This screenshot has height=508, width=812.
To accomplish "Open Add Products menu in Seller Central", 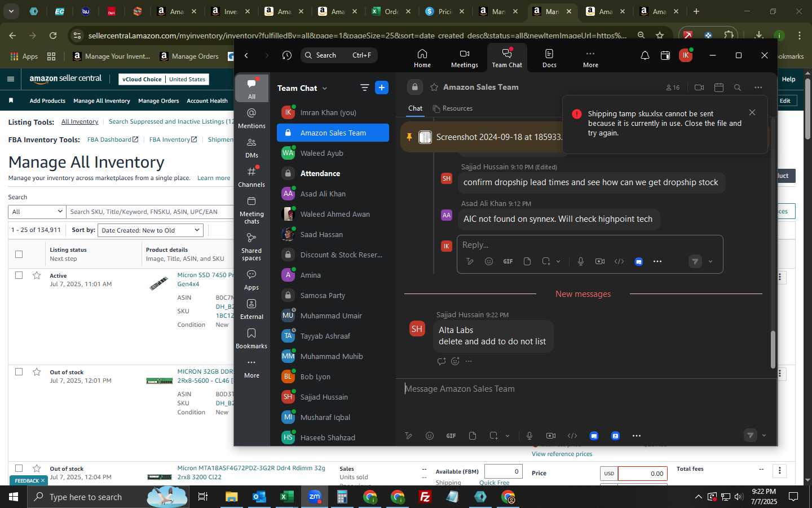I will tap(47, 101).
